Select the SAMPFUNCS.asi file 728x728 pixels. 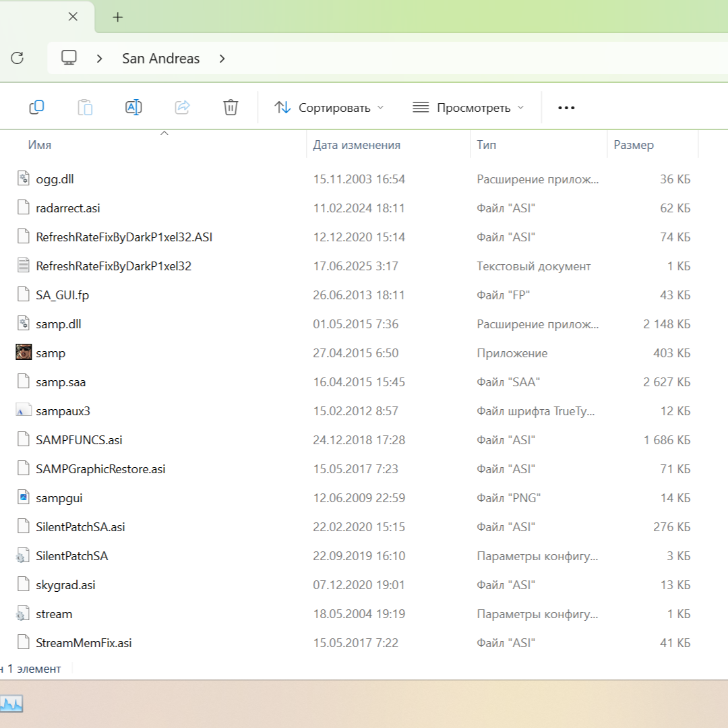point(79,439)
